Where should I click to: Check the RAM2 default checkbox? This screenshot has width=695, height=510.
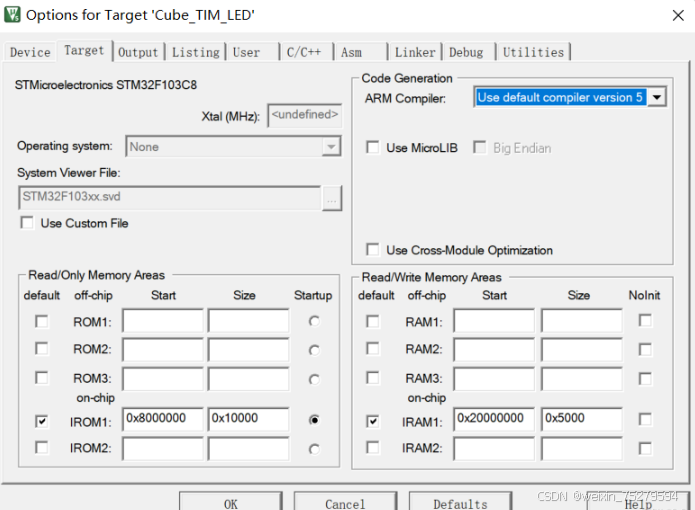(x=373, y=349)
